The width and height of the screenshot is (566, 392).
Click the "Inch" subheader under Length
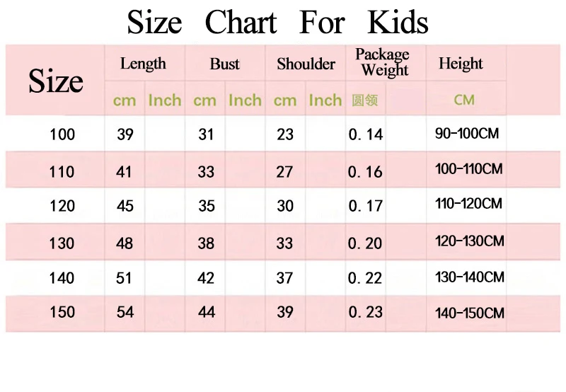coord(165,100)
